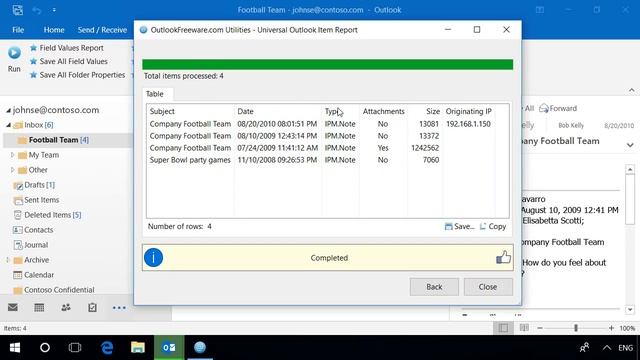The width and height of the screenshot is (640, 360).
Task: Open the Deleted Items folder
Action: click(x=47, y=215)
